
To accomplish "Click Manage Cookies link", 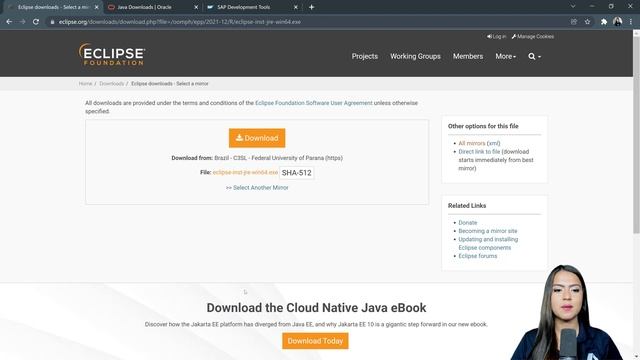I will tap(533, 36).
